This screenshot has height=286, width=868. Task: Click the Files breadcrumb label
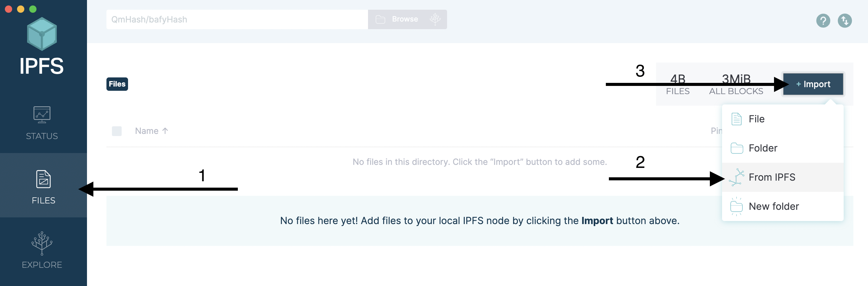click(117, 84)
